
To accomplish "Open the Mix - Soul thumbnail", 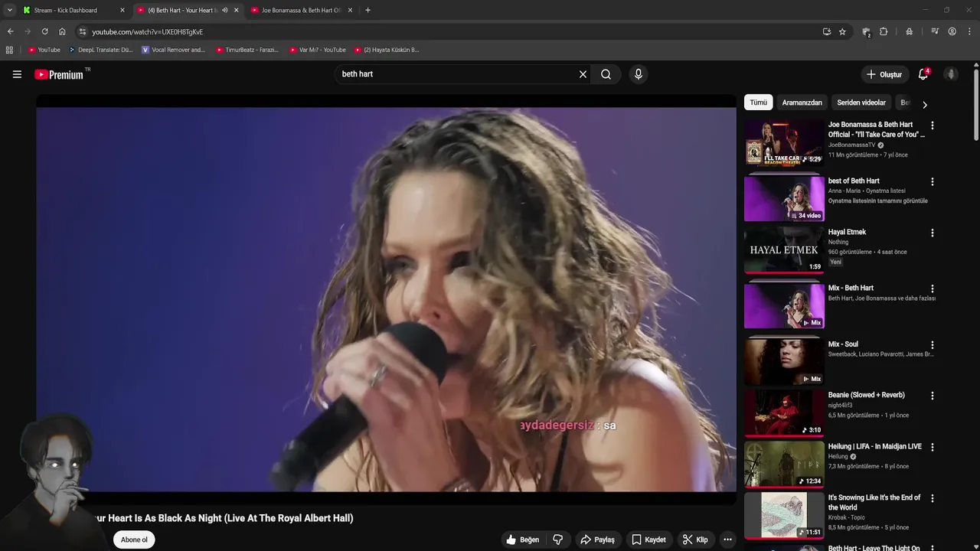I will 784,362.
